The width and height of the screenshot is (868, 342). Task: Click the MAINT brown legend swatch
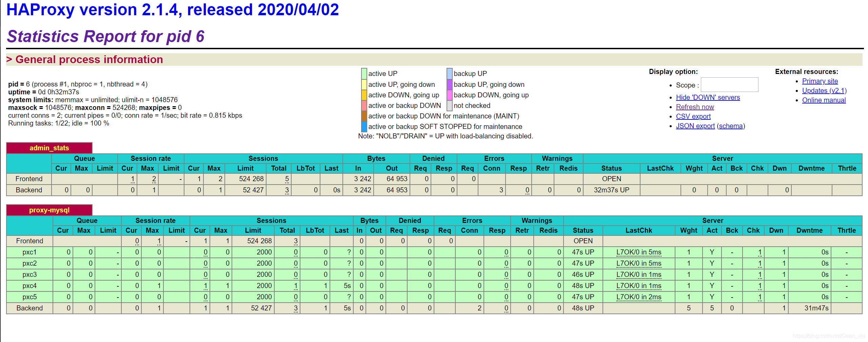pos(364,116)
